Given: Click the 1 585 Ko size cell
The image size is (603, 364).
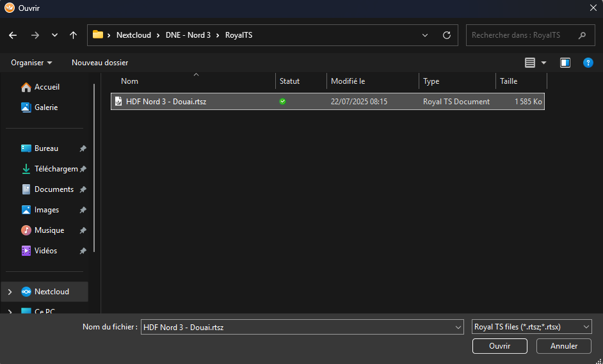Looking at the screenshot, I should (528, 102).
